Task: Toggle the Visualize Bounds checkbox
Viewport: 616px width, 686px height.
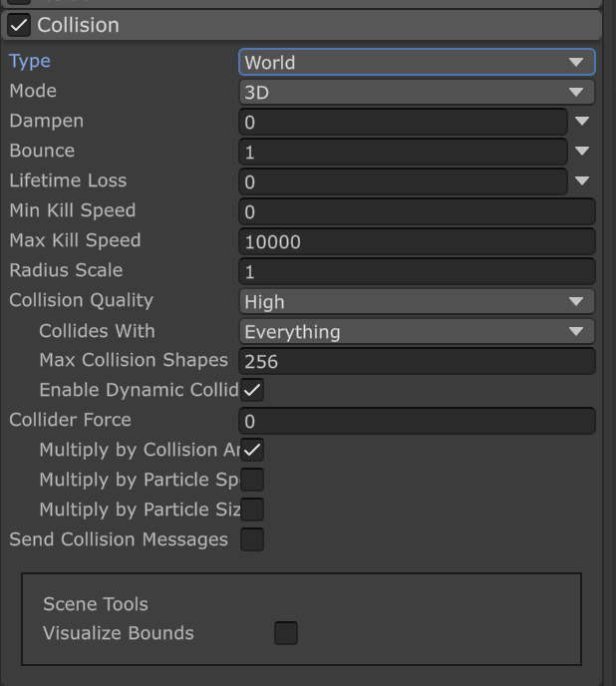Action: point(286,633)
